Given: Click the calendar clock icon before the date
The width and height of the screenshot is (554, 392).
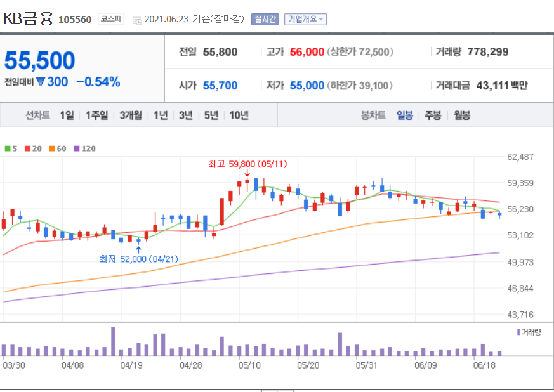Looking at the screenshot, I should point(137,20).
